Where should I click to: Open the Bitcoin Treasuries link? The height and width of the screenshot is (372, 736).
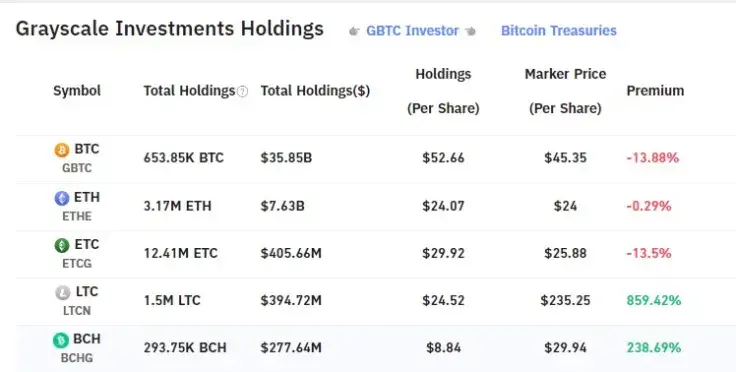(559, 30)
